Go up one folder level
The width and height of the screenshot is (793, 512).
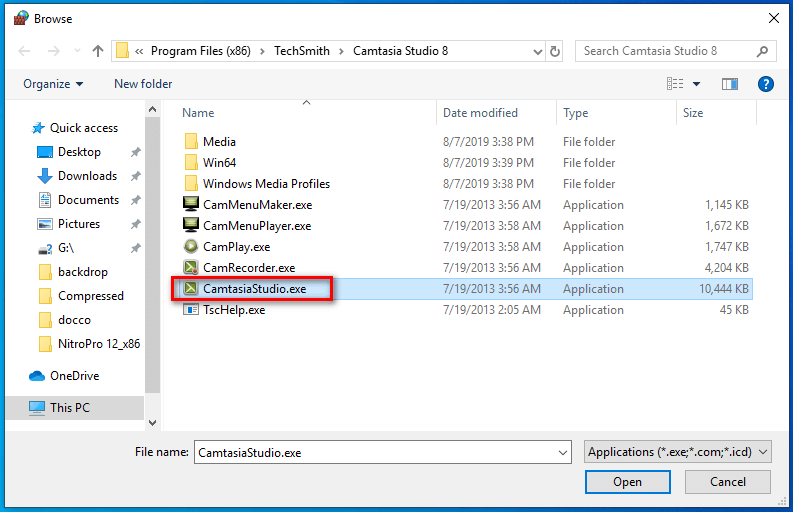98,51
